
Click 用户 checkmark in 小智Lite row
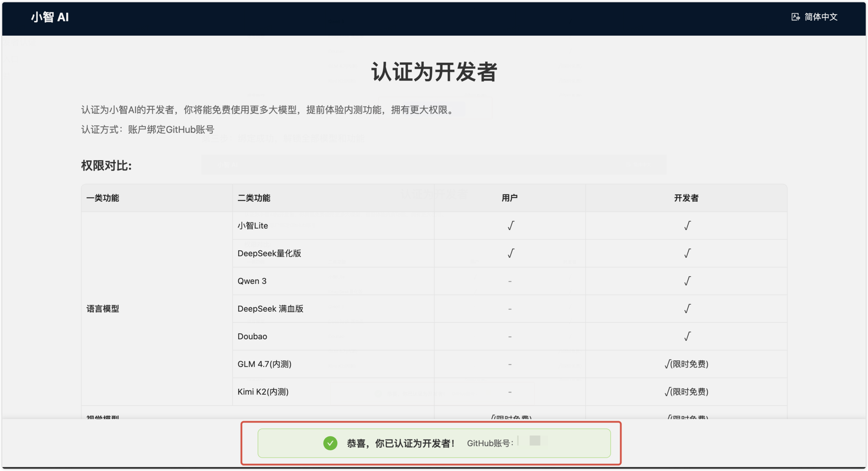(x=511, y=226)
